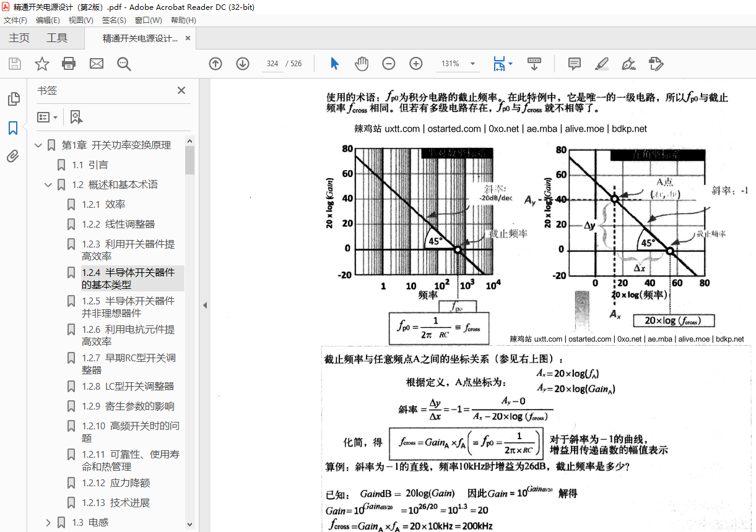
Task: Click the bookmarks scrollbar up arrow
Action: [189, 140]
